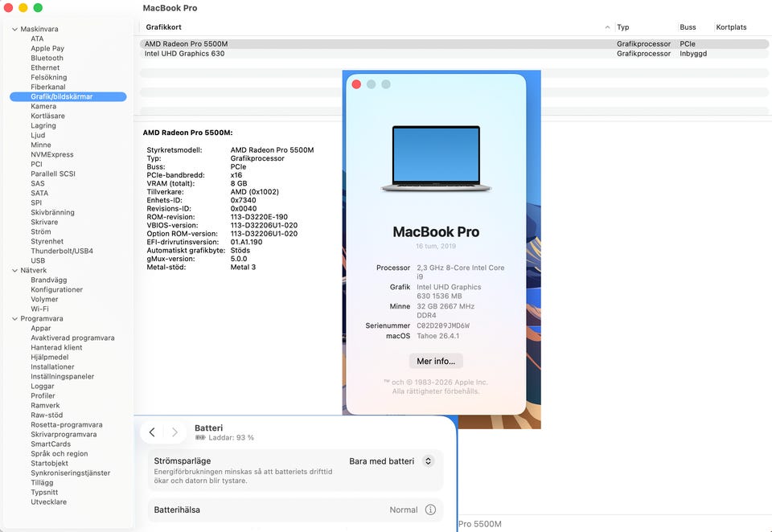Click the macOS version Tahoe 26.4.1
772x532 pixels.
click(x=437, y=336)
